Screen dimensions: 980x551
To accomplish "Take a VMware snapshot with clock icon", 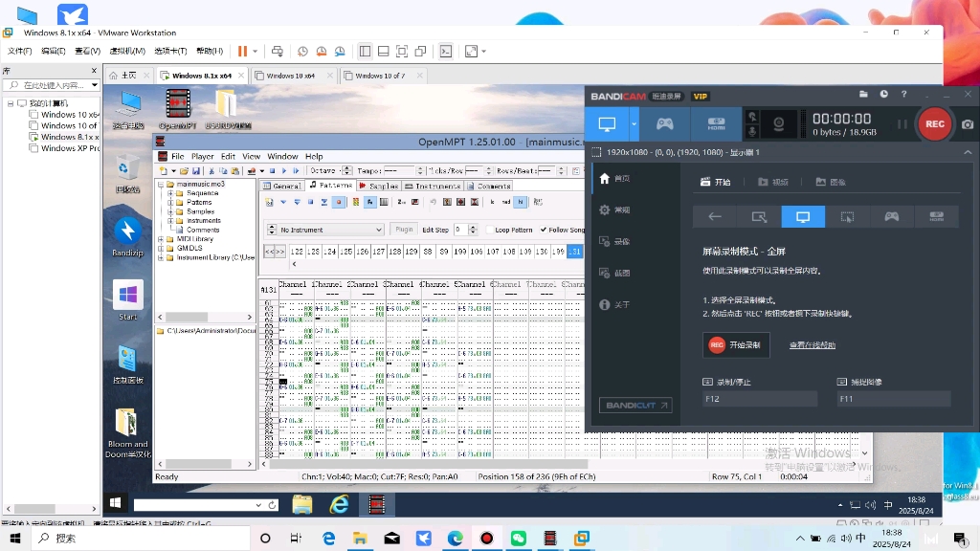I will tap(302, 52).
